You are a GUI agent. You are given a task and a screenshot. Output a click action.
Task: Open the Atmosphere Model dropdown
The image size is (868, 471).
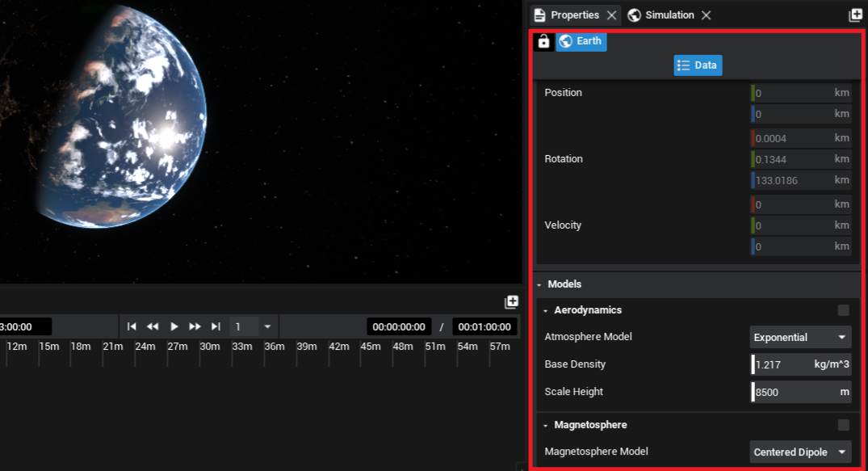point(800,338)
